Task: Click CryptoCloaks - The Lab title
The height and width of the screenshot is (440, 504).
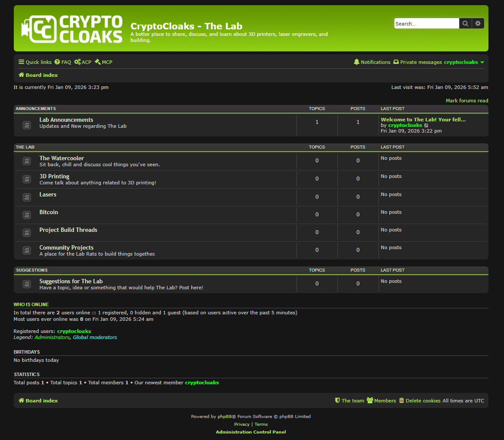Action: click(x=186, y=26)
